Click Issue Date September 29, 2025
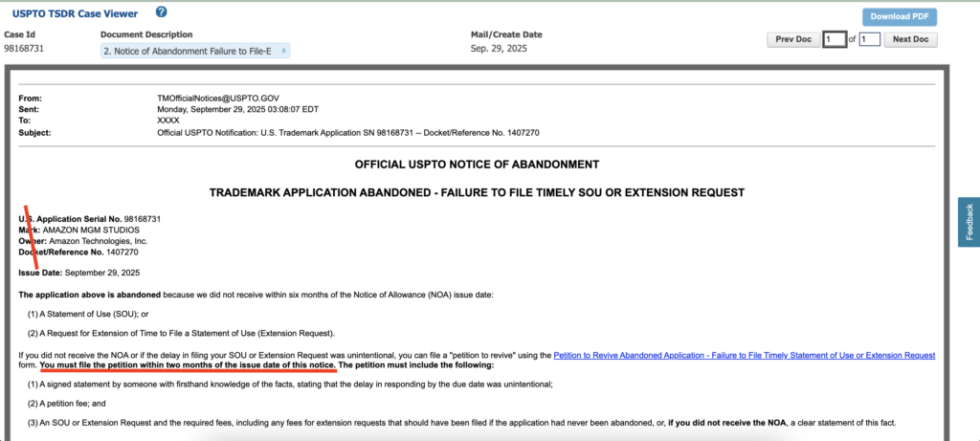The height and width of the screenshot is (441, 980). click(x=79, y=273)
